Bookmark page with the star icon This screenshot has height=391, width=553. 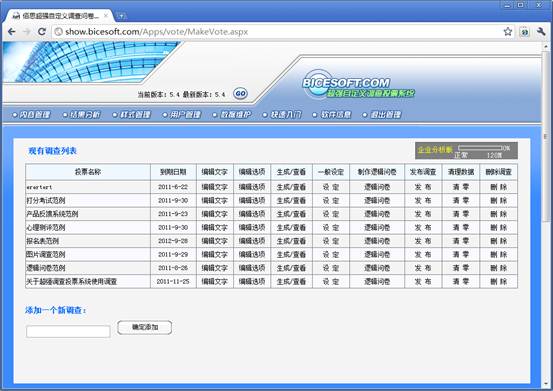(x=508, y=32)
